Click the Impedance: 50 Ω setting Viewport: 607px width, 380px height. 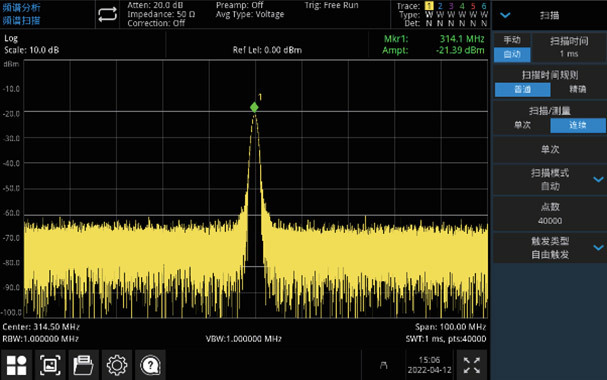[161, 14]
